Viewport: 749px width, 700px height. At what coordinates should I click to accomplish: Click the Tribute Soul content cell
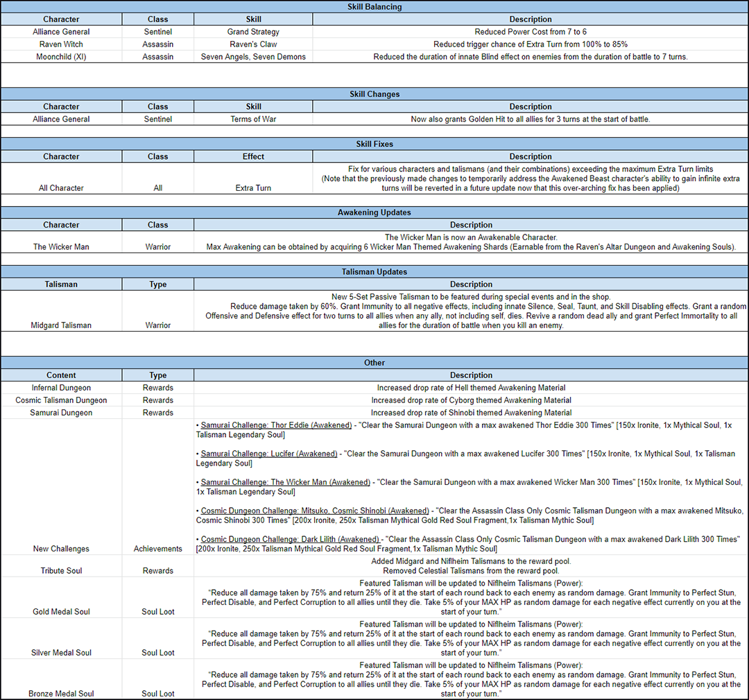(x=61, y=571)
